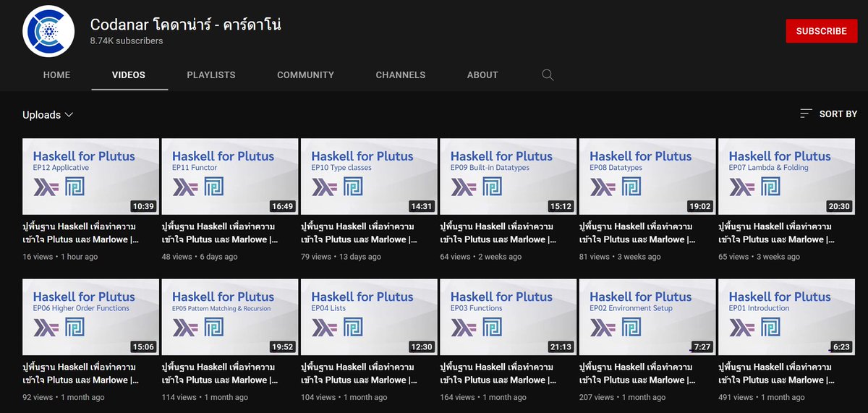
Task: Click the 21:13 duration badge on EP03
Action: click(x=561, y=346)
